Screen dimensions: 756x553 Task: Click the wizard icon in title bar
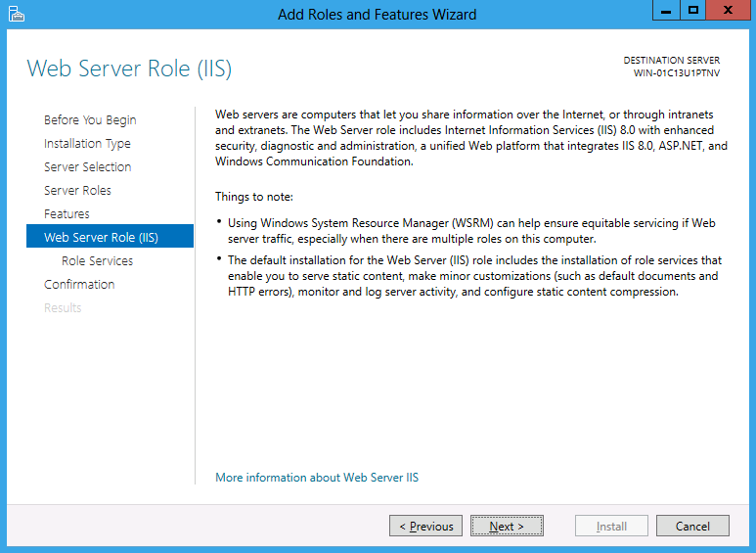[x=16, y=14]
